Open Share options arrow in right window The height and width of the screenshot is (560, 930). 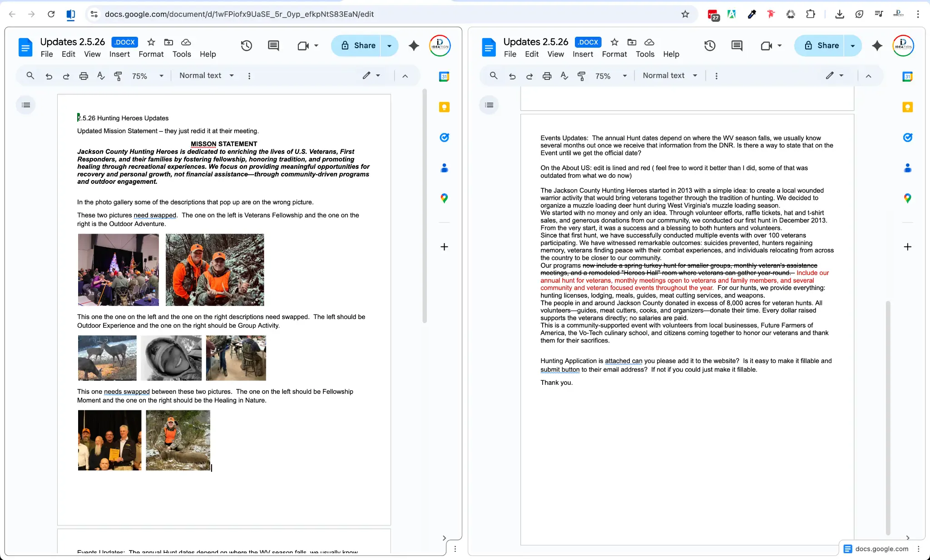(x=853, y=45)
